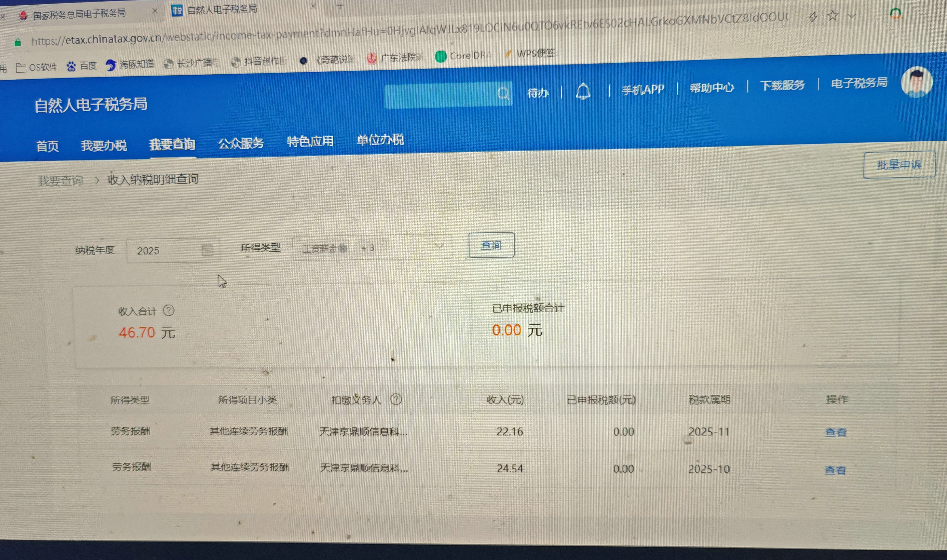
Task: Click the 收入(元) column header
Action: (506, 400)
